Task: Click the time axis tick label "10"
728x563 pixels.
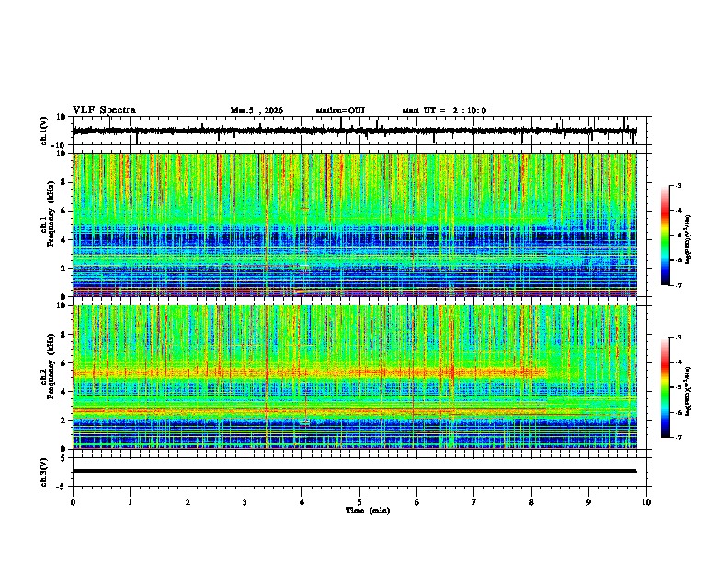Action: (646, 502)
